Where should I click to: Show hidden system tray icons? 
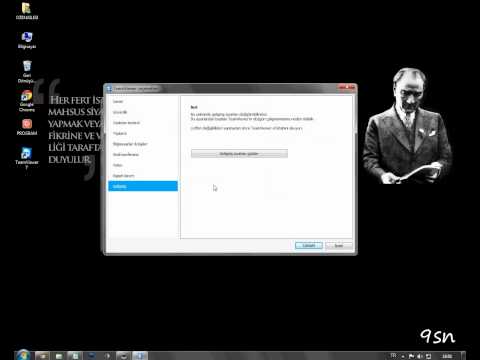tap(403, 356)
